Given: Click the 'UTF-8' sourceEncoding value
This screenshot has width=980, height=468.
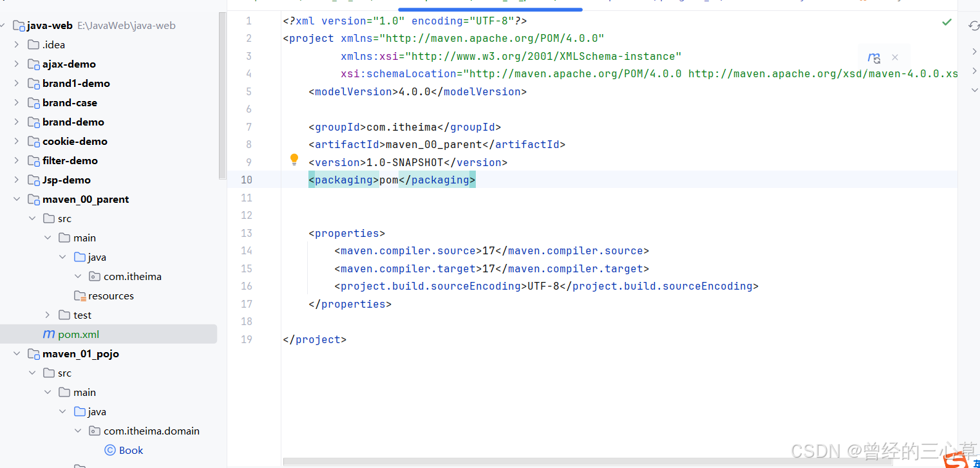Looking at the screenshot, I should [x=543, y=286].
